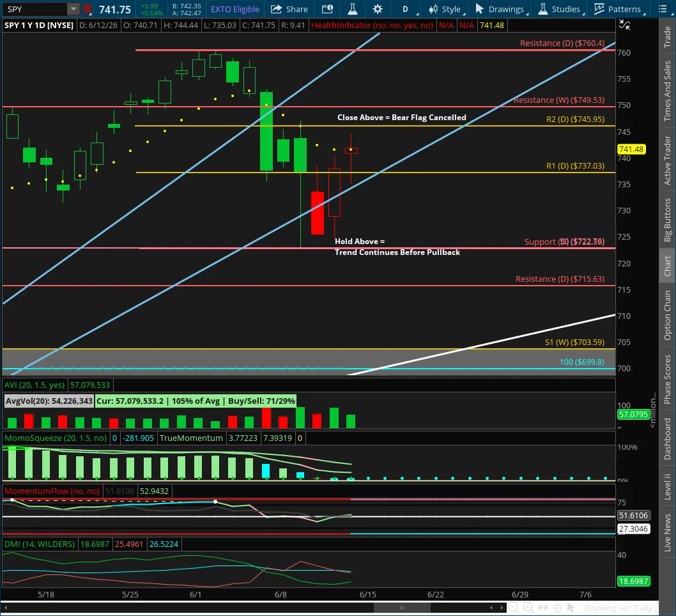The height and width of the screenshot is (616, 676).
Task: Open the Dashboard sidebar tab
Action: [668, 439]
